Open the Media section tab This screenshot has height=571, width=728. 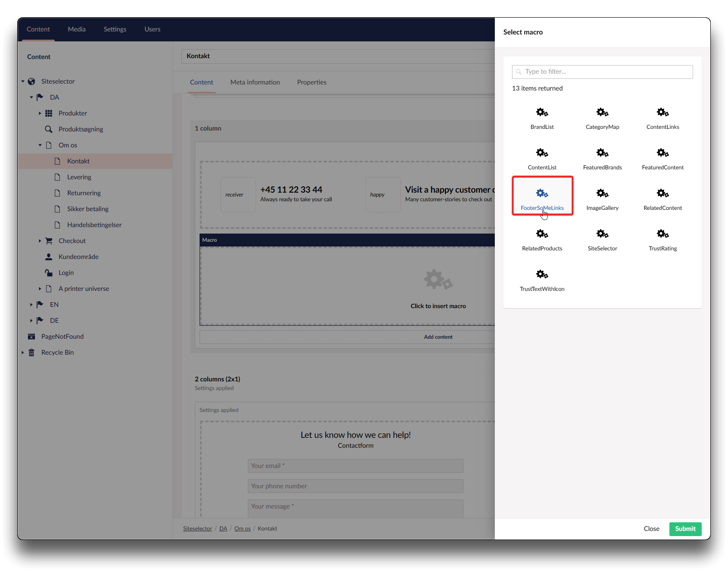pos(77,29)
